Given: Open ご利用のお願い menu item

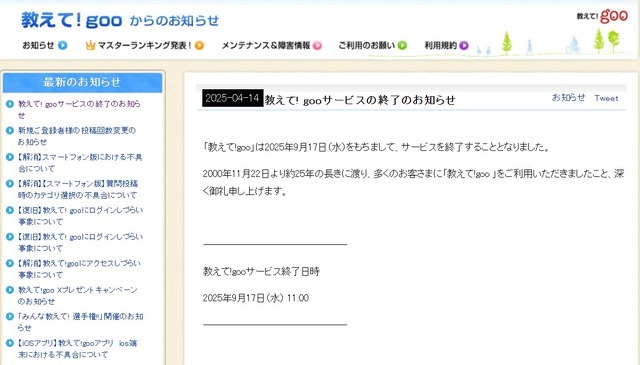Looking at the screenshot, I should coord(372,45).
